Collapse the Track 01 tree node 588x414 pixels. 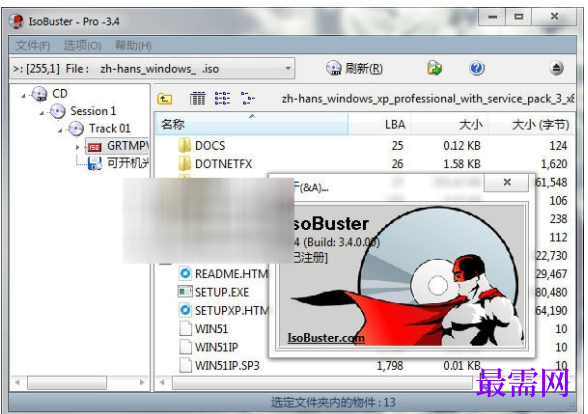tap(60, 130)
